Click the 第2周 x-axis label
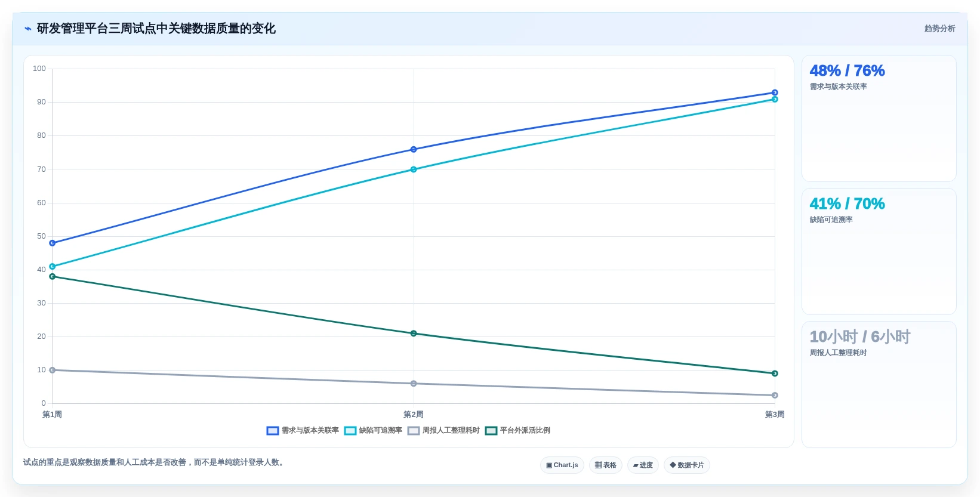Image resolution: width=980 pixels, height=497 pixels. 414,415
